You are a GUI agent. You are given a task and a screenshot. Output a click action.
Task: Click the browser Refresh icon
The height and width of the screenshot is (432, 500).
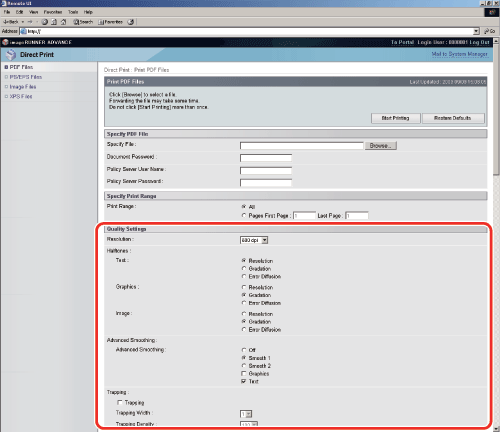54,22
